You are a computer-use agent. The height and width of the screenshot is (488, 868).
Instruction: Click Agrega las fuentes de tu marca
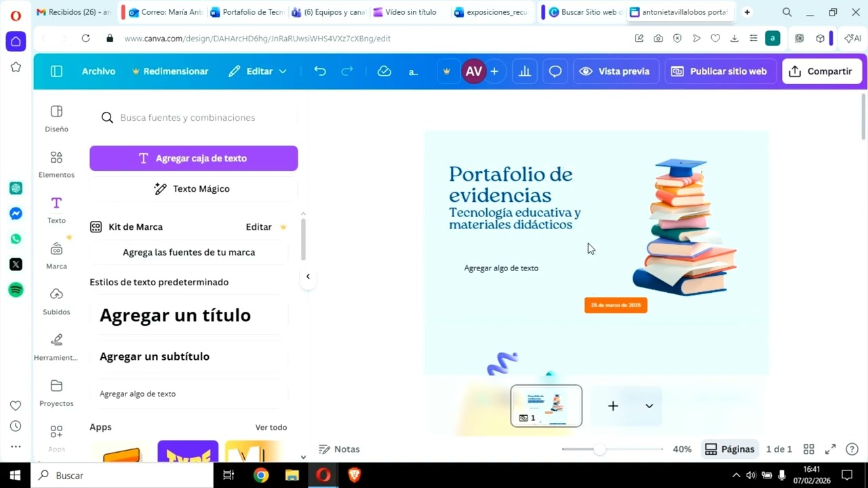click(189, 252)
